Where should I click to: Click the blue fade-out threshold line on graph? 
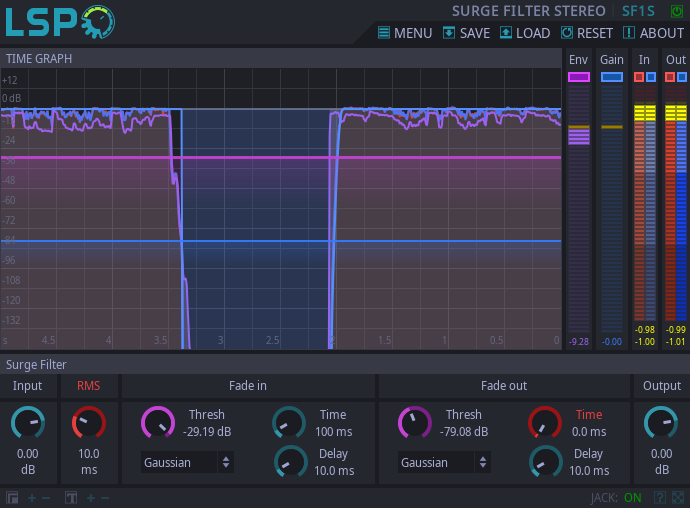pos(281,241)
